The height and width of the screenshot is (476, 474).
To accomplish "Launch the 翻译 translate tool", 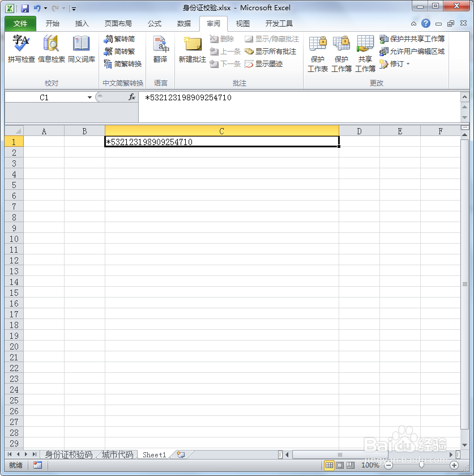I will 160,49.
